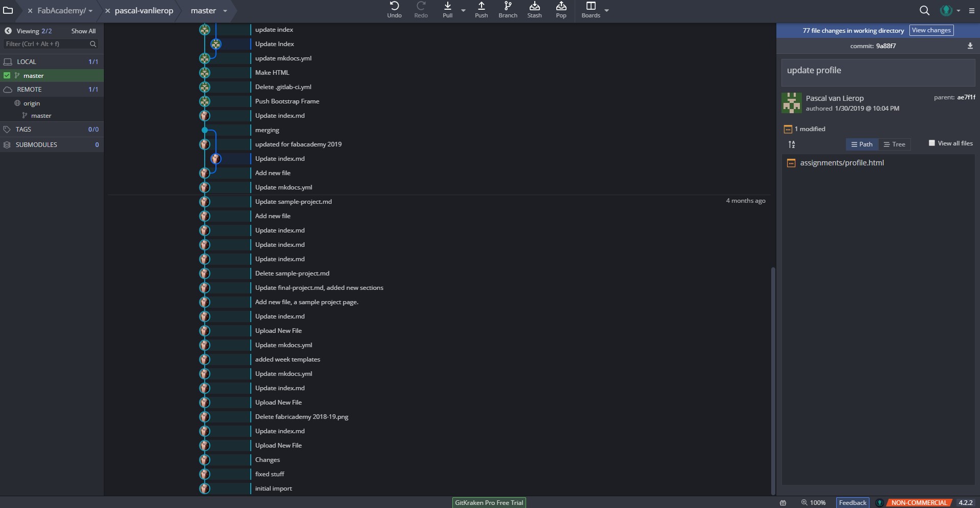The height and width of the screenshot is (508, 980).
Task: Create a new branch with Branch icon
Action: [x=508, y=7]
